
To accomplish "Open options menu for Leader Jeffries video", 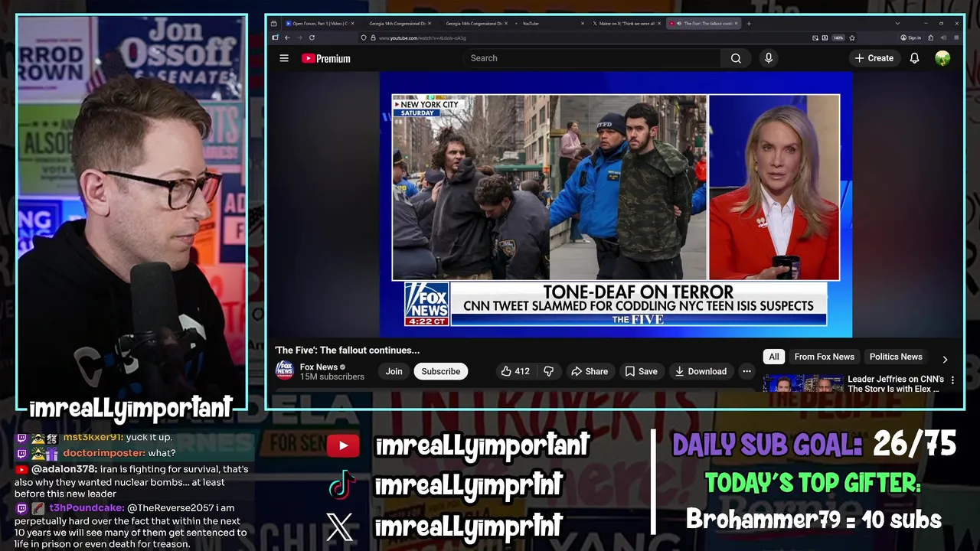I will pyautogui.click(x=952, y=380).
